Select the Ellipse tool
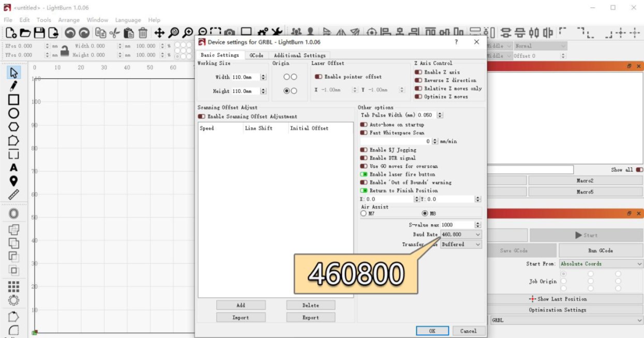 tap(13, 113)
